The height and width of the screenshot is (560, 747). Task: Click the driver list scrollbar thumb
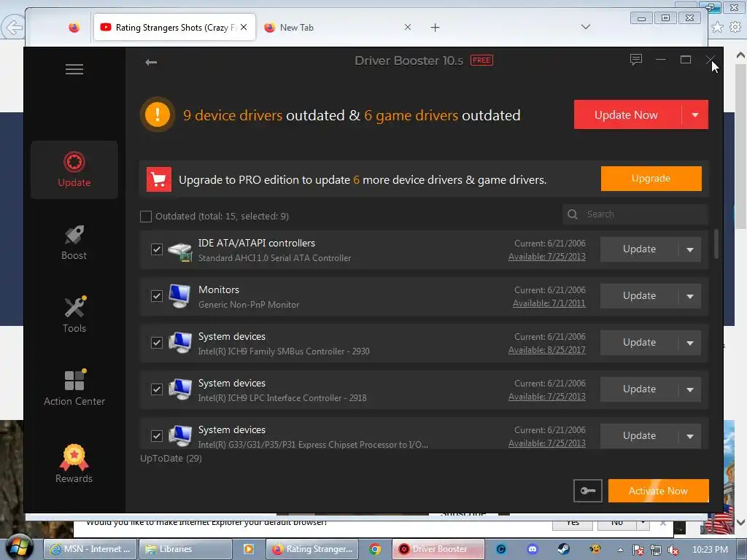point(716,244)
